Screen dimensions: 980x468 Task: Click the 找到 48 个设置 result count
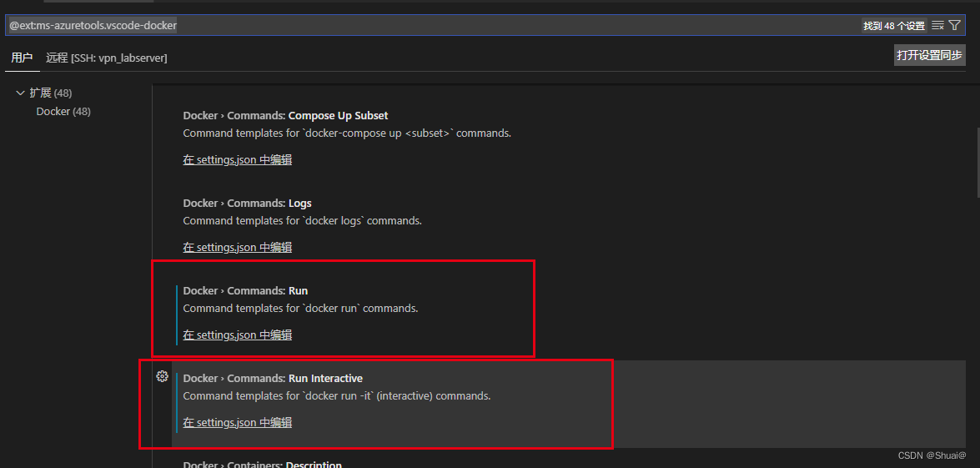tap(894, 26)
